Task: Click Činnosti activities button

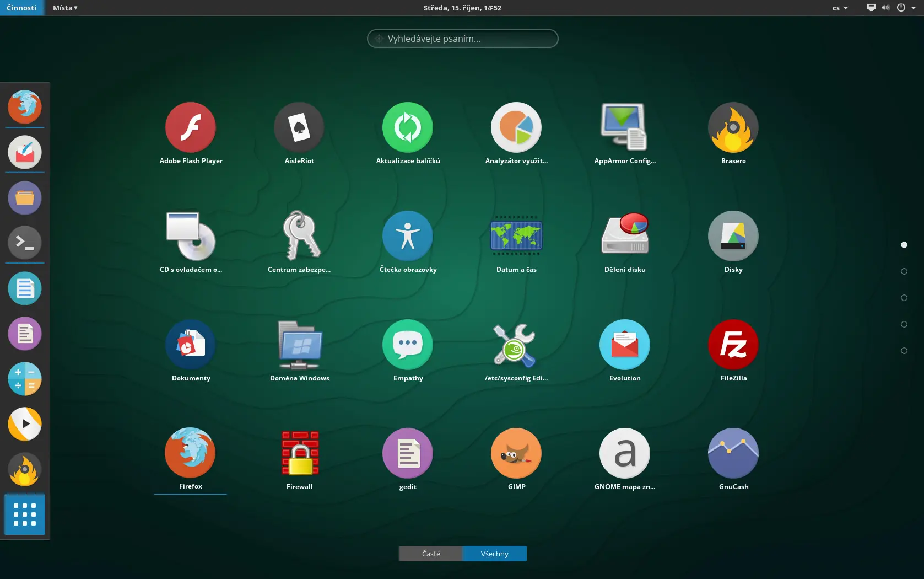Action: coord(22,8)
